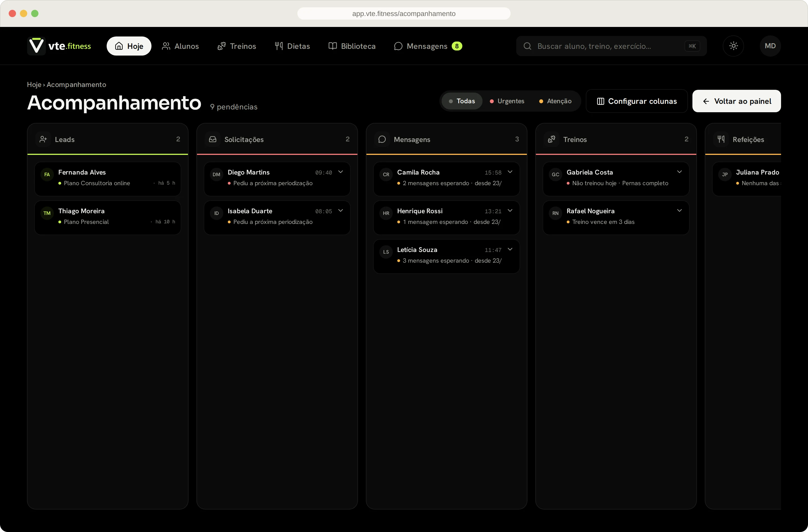808x532 pixels.
Task: Click the DM avatar of Diego Martins
Action: 216,175
